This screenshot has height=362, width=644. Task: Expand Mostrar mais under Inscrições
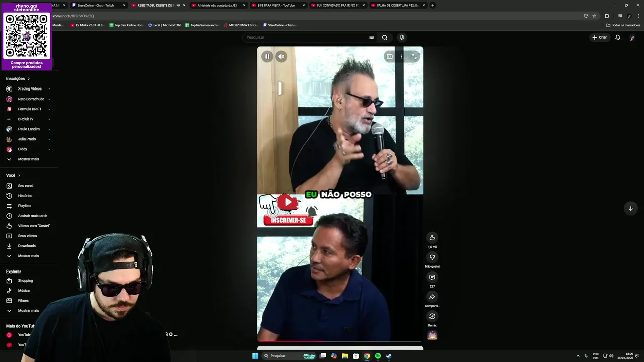(28, 159)
